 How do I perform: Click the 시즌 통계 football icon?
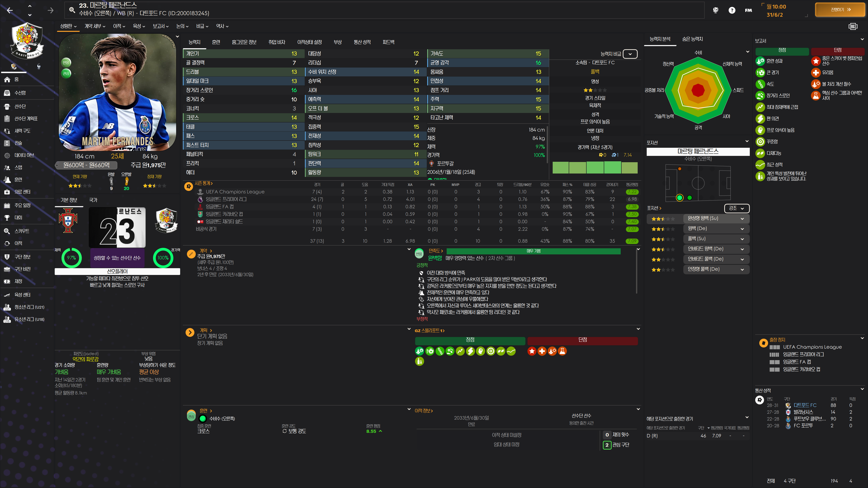point(189,186)
